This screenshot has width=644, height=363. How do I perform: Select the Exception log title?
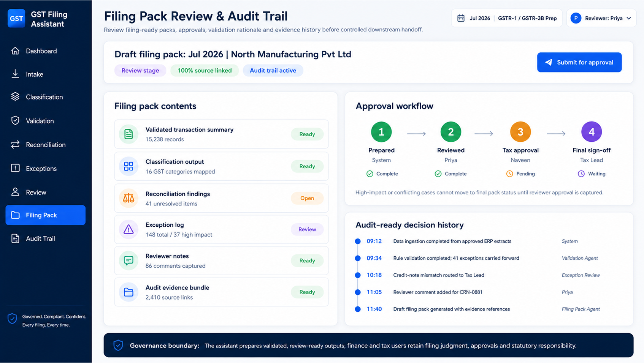point(165,225)
